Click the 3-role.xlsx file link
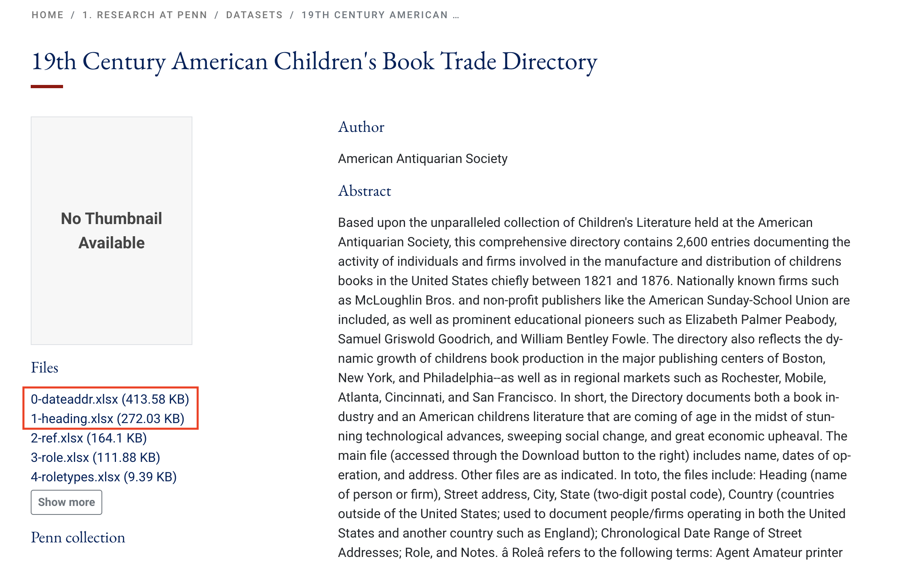Viewport: 924px width, 563px height. [x=95, y=457]
